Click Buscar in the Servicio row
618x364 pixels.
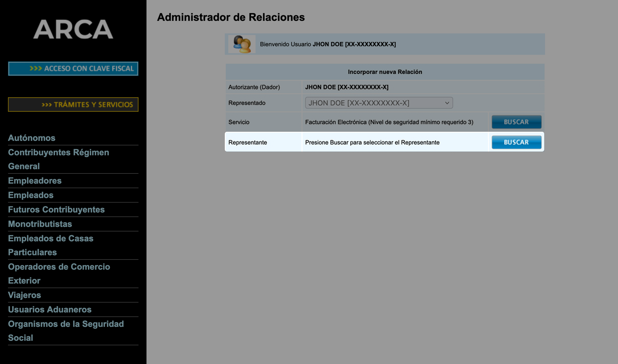(516, 122)
